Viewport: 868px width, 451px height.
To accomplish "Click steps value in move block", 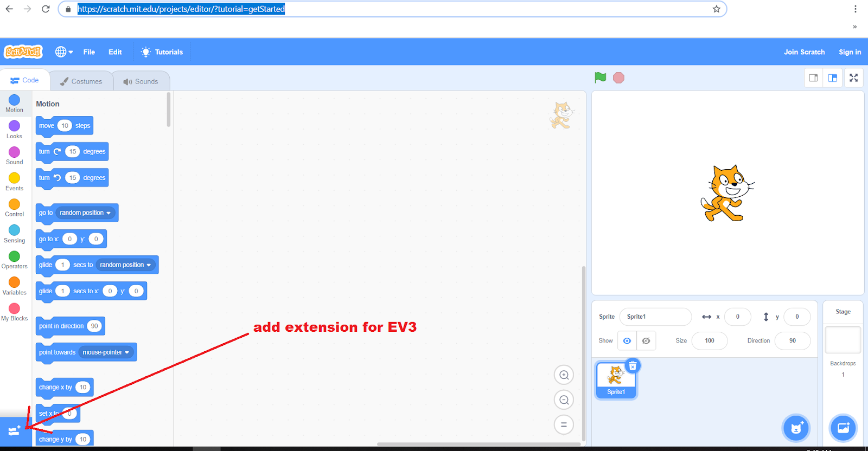I will tap(65, 126).
